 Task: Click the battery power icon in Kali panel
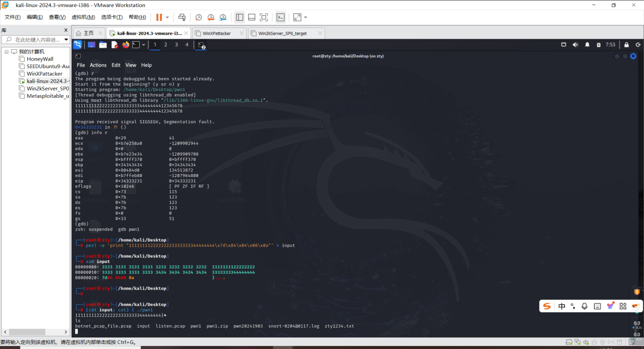(600, 45)
